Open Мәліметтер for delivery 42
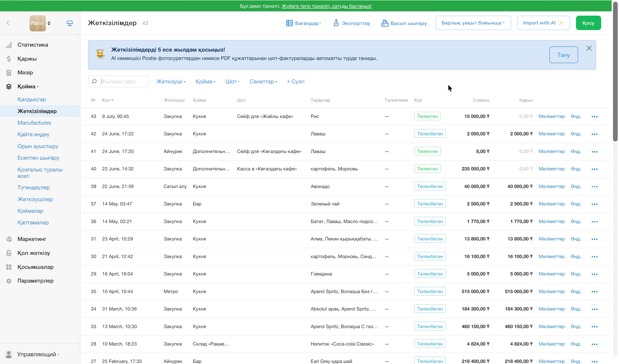 pos(552,134)
